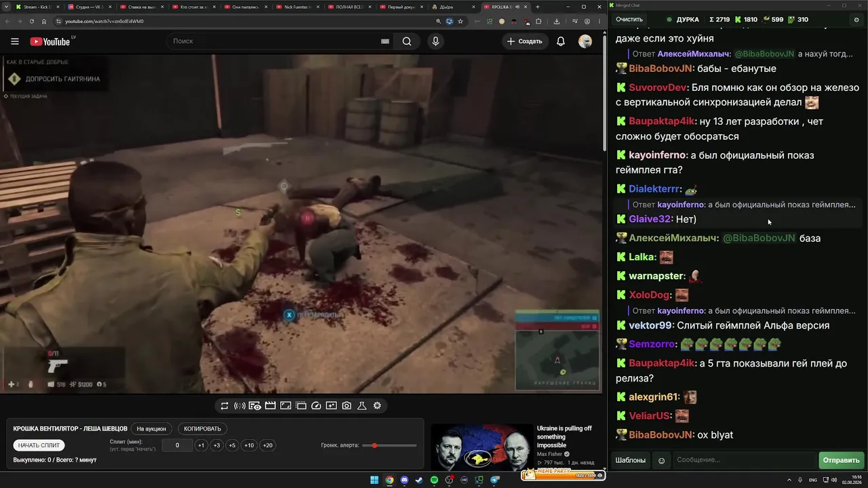Open YouTube notifications bell

[561, 41]
